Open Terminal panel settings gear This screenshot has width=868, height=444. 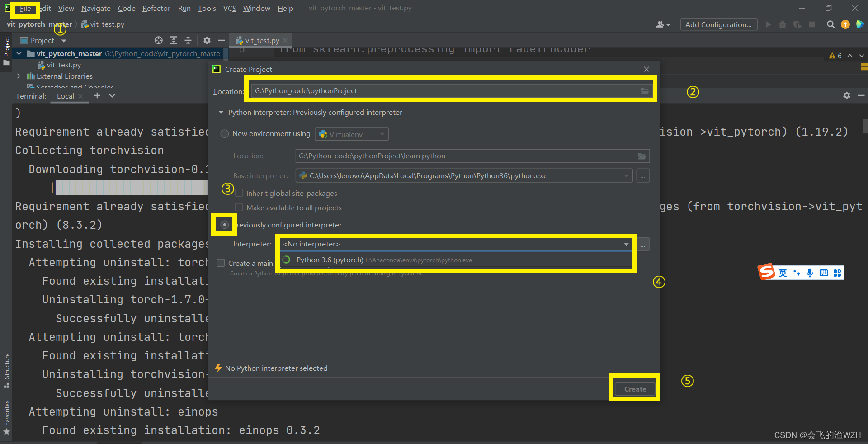coord(846,95)
